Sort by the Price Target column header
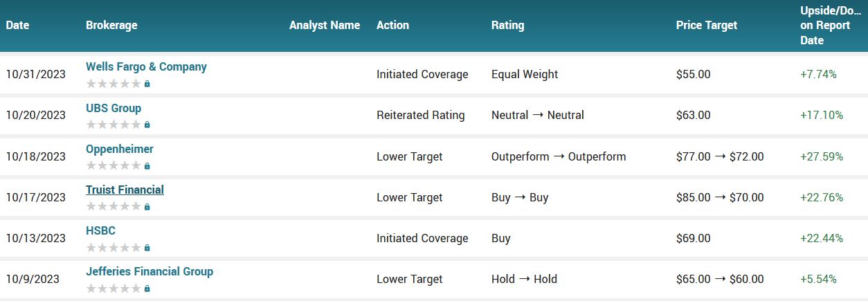This screenshot has width=868, height=301. 707,25
